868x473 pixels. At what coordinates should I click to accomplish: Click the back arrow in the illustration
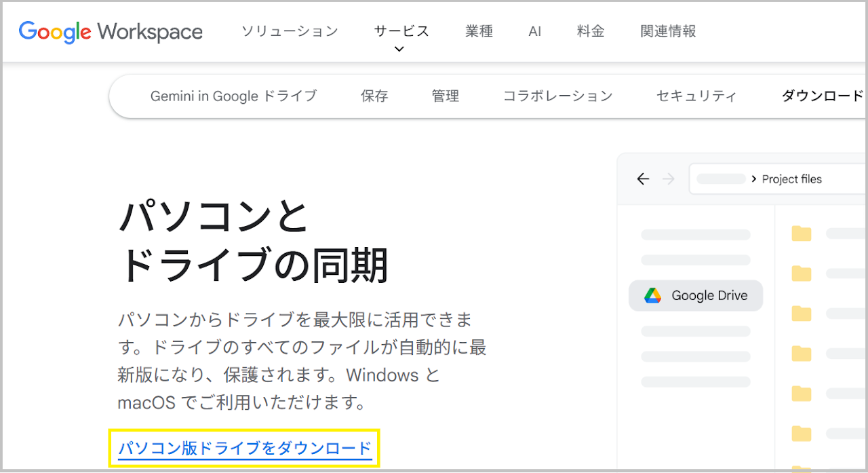pos(644,179)
